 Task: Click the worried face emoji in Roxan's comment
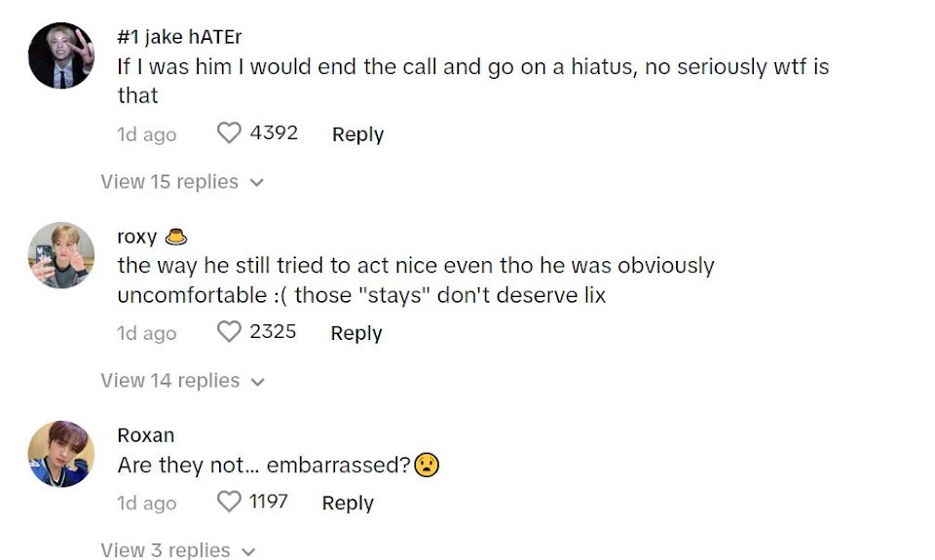click(427, 466)
